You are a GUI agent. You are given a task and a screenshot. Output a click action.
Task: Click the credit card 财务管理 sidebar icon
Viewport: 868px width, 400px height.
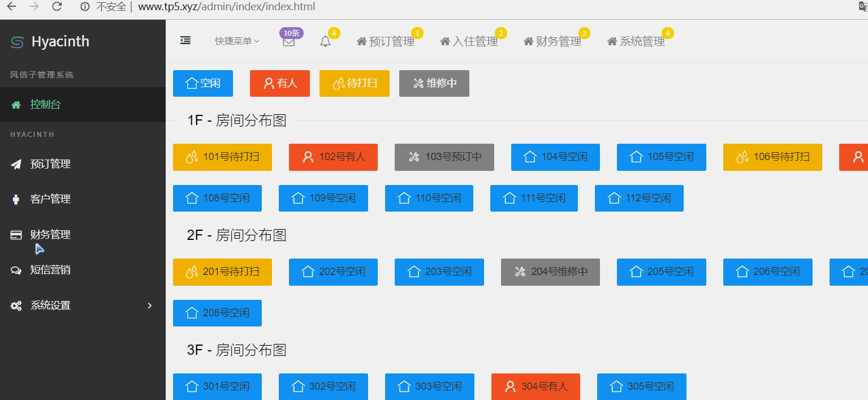16,235
